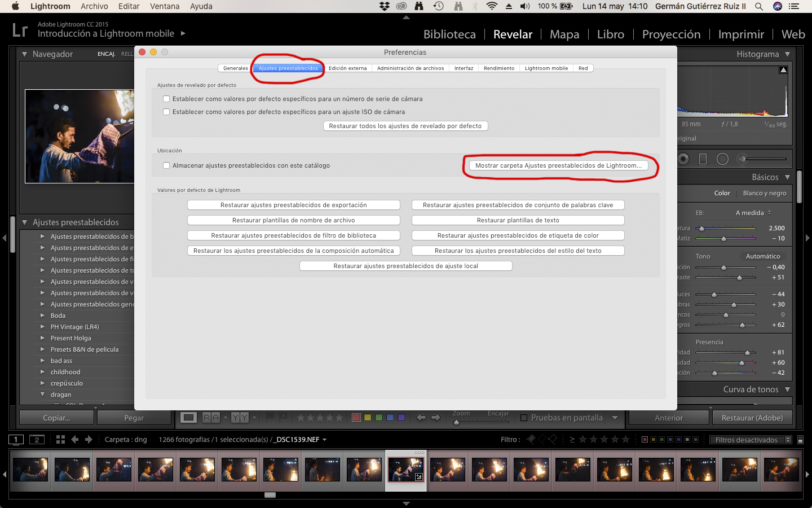
Task: Select the Radial Filter tool
Action: click(722, 159)
